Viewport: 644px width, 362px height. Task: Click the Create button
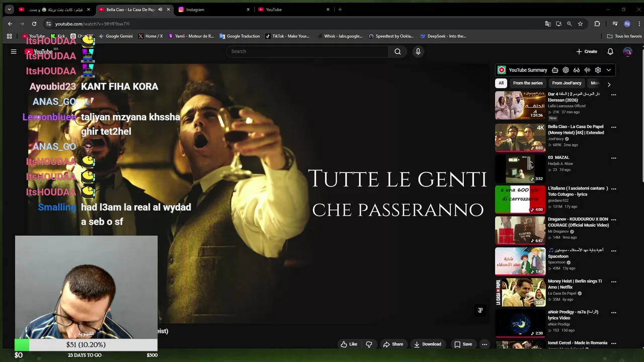click(587, 51)
